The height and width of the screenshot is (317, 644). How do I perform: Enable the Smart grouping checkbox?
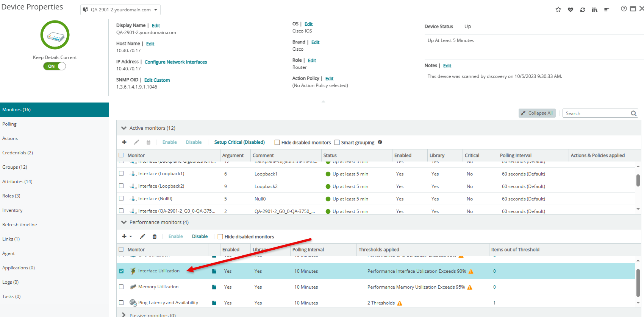[x=337, y=143]
